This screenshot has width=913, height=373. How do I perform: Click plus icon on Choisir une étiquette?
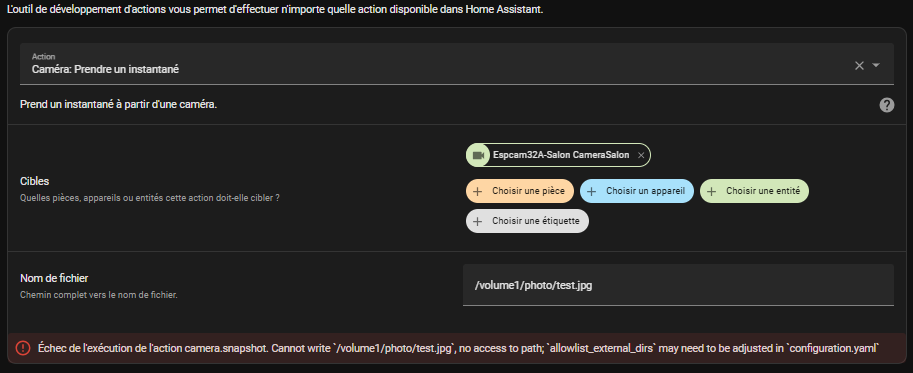pos(477,221)
